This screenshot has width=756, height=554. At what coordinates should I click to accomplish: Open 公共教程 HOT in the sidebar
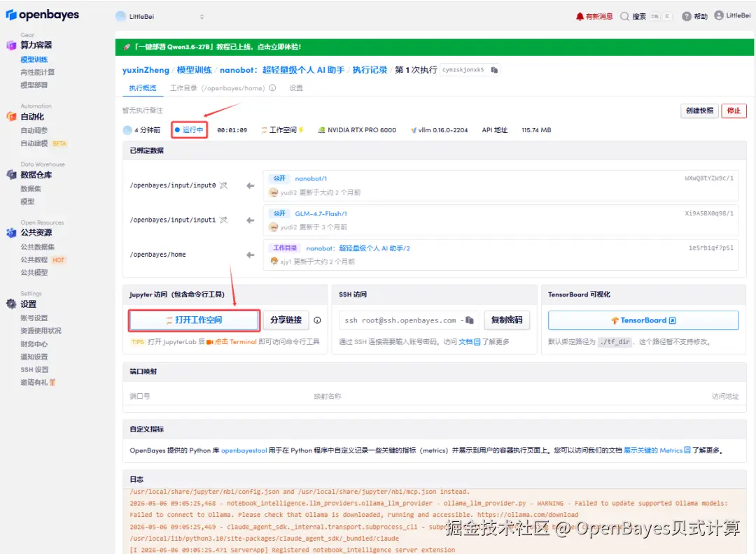coord(43,260)
